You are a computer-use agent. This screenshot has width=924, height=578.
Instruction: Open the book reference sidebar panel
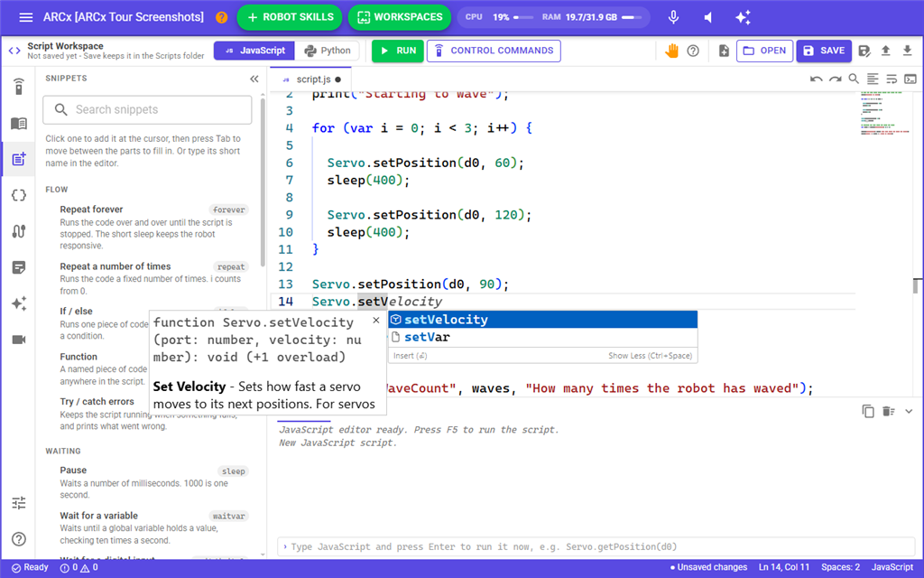pyautogui.click(x=19, y=123)
